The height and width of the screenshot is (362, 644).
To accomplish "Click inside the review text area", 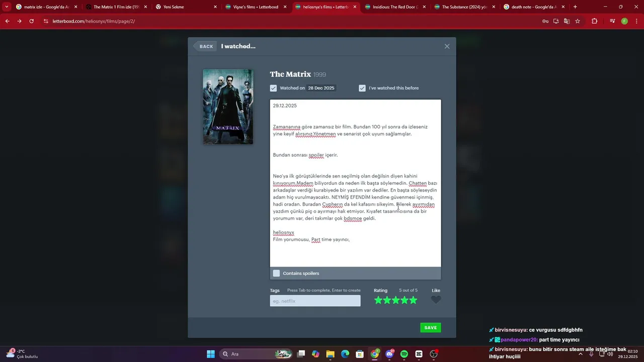I will click(355, 183).
